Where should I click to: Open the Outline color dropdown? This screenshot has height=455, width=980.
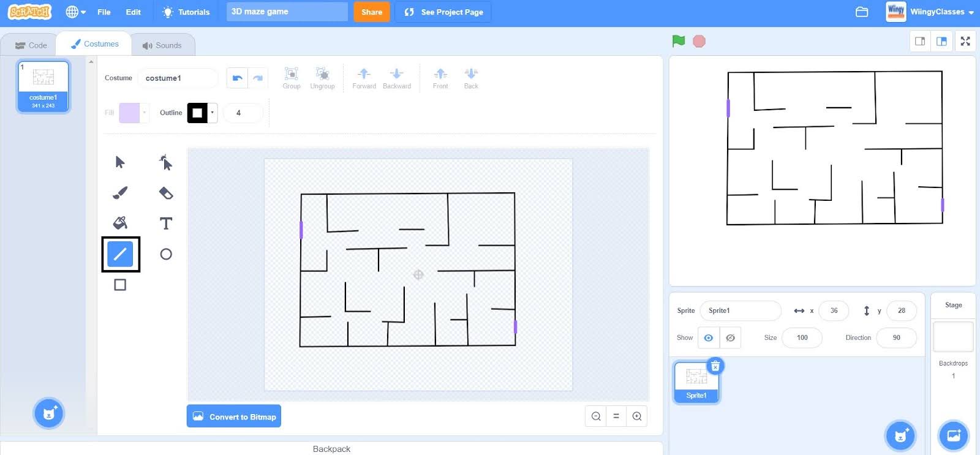213,113
